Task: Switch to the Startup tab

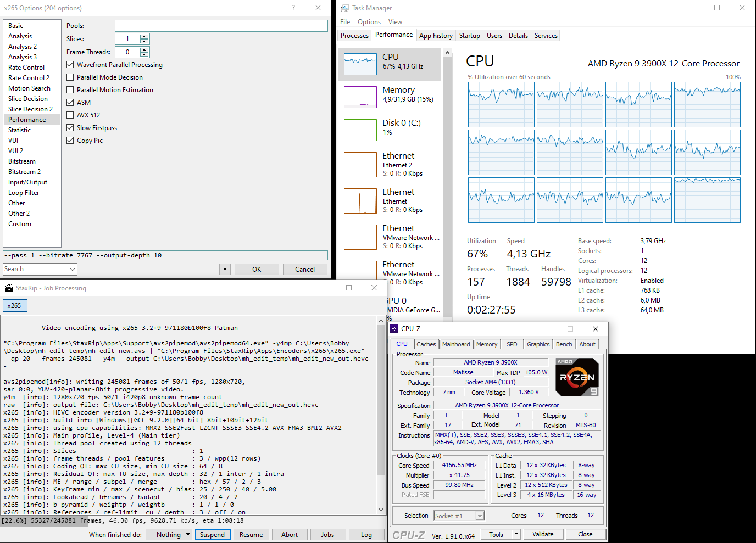Action: point(470,36)
